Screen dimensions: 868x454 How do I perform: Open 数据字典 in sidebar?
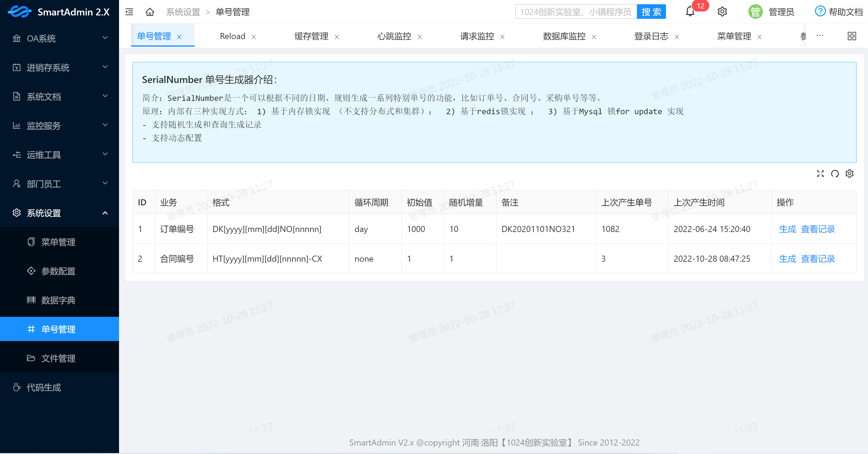coord(58,300)
